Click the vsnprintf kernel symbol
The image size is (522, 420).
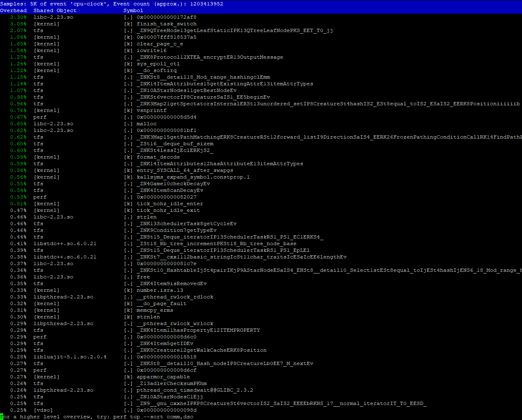[152, 110]
